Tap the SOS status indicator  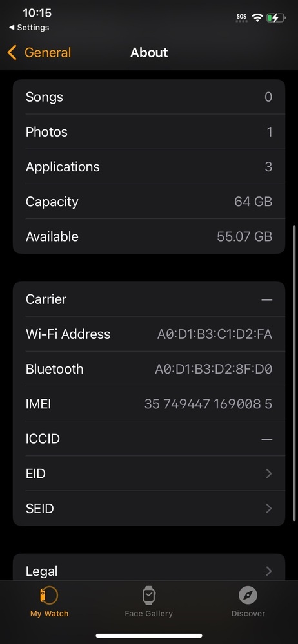tap(242, 17)
